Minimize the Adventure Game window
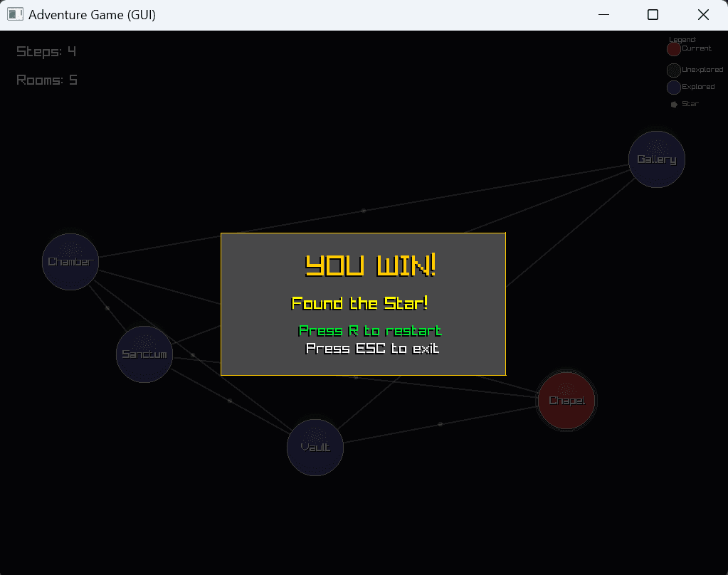Image resolution: width=728 pixels, height=575 pixels. coord(604,15)
